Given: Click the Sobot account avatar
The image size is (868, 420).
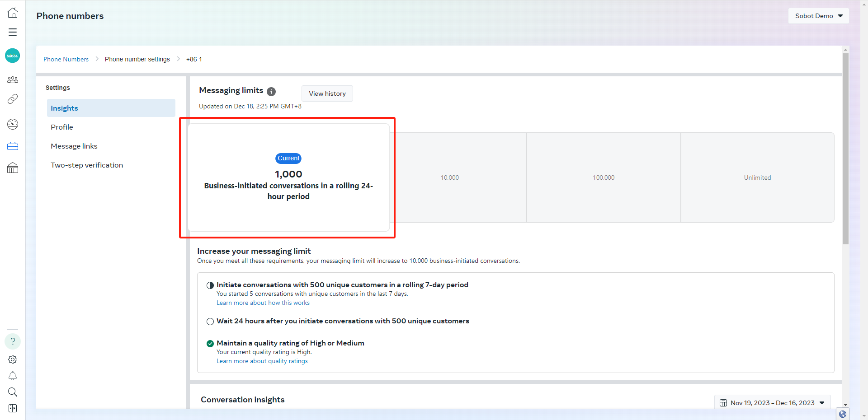Looking at the screenshot, I should (13, 56).
